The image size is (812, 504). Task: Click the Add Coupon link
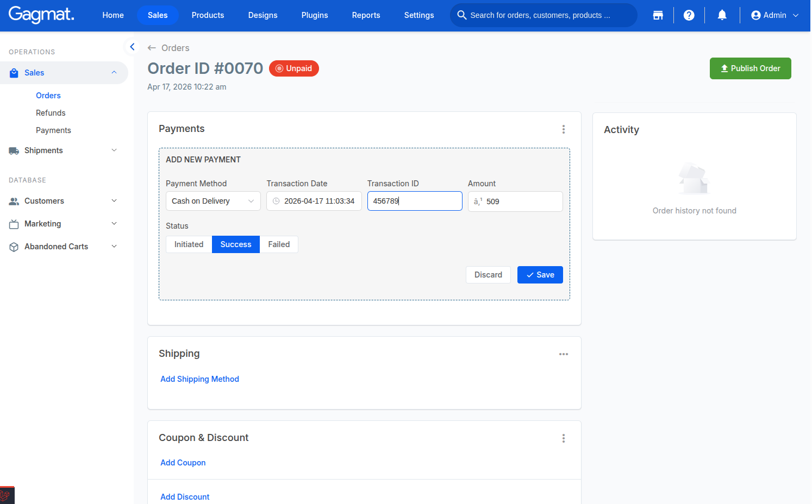click(183, 463)
